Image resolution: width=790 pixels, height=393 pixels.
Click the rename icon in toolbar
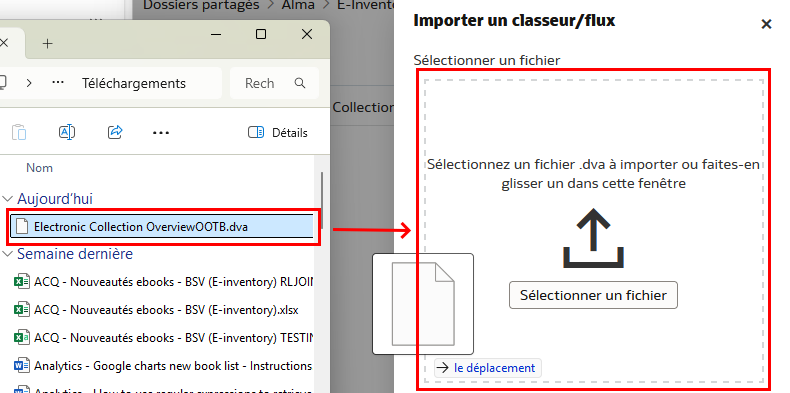coord(67,133)
